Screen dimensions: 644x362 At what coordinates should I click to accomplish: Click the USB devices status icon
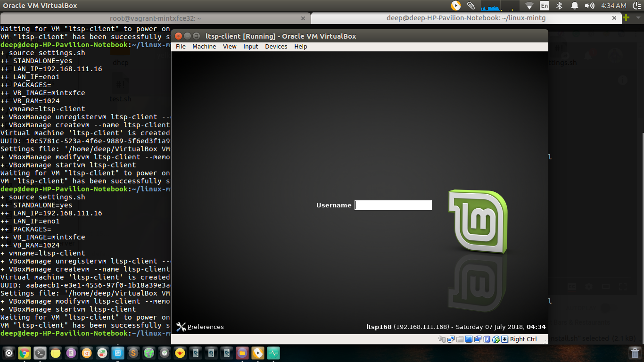(442, 339)
